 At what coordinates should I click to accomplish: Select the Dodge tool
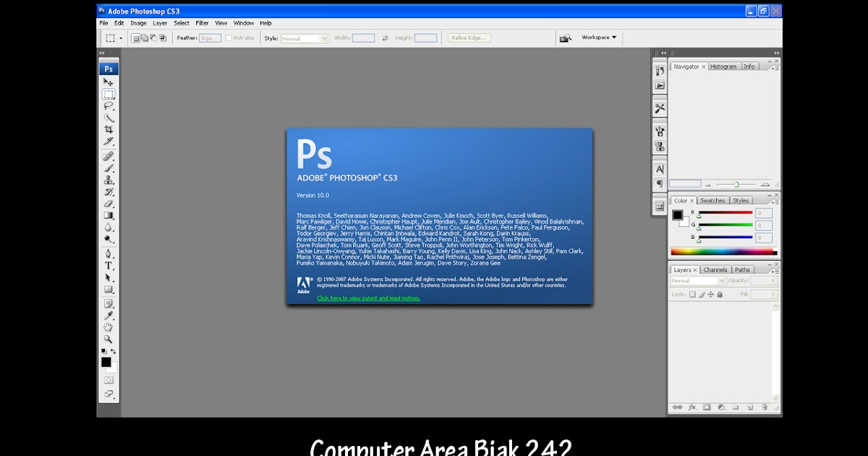pyautogui.click(x=109, y=238)
